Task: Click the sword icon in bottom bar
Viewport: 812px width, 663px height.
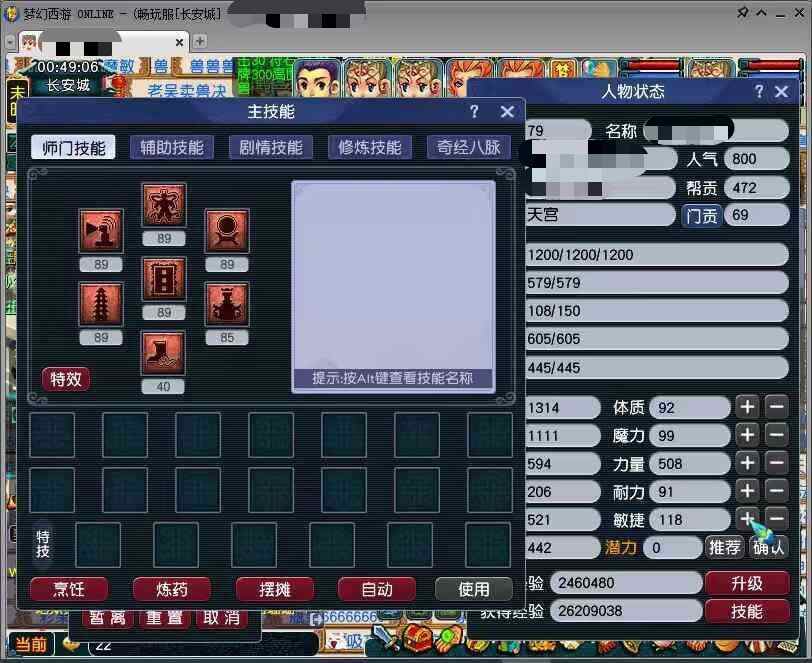Action: (x=386, y=638)
